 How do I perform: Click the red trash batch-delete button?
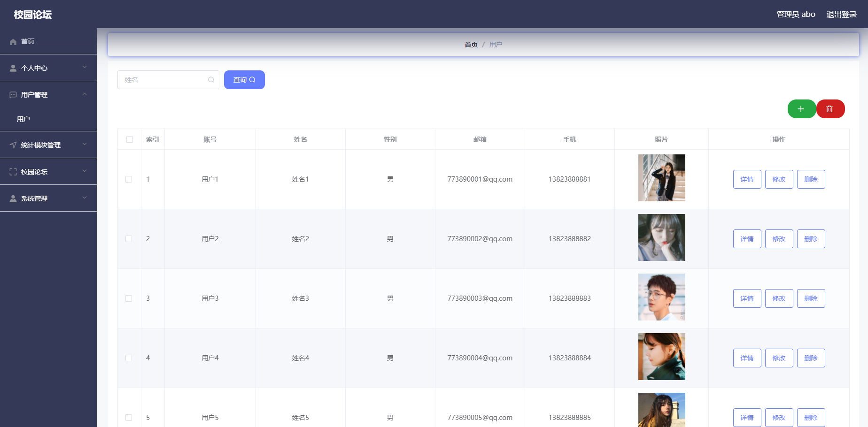click(x=830, y=109)
